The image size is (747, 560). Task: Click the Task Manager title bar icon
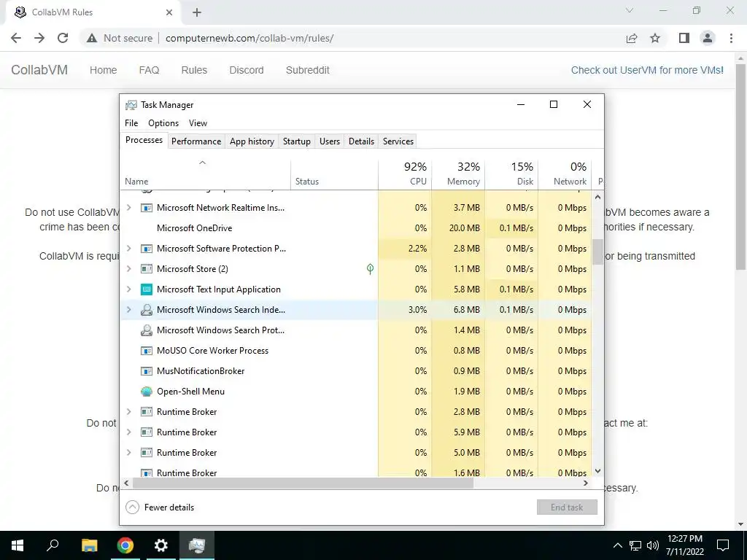[x=131, y=105]
